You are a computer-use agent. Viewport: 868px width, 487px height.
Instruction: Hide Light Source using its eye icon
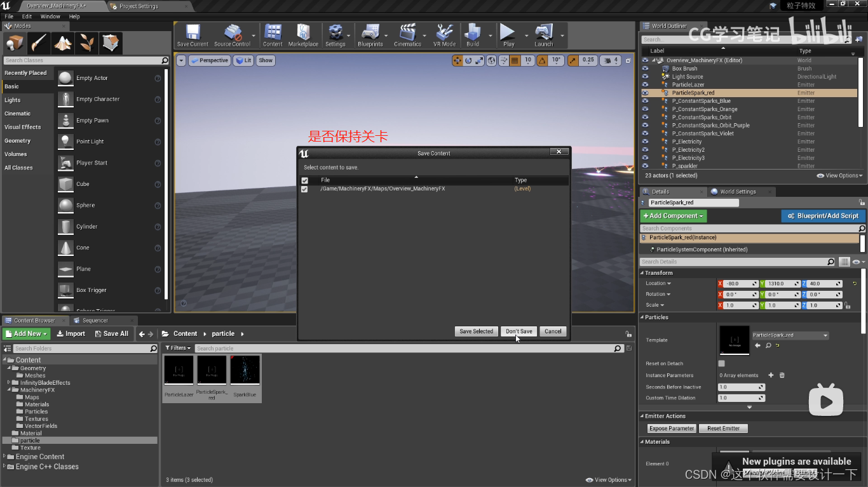646,77
